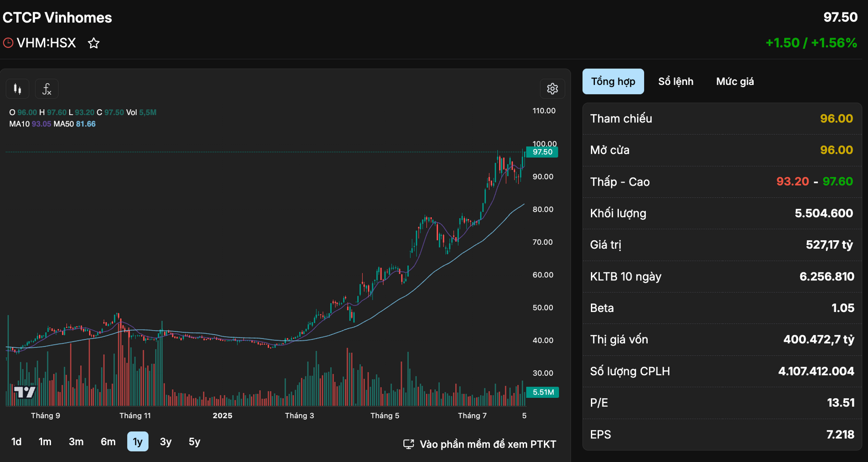This screenshot has height=462, width=868.
Task: Select the 1d time range
Action: click(16, 442)
